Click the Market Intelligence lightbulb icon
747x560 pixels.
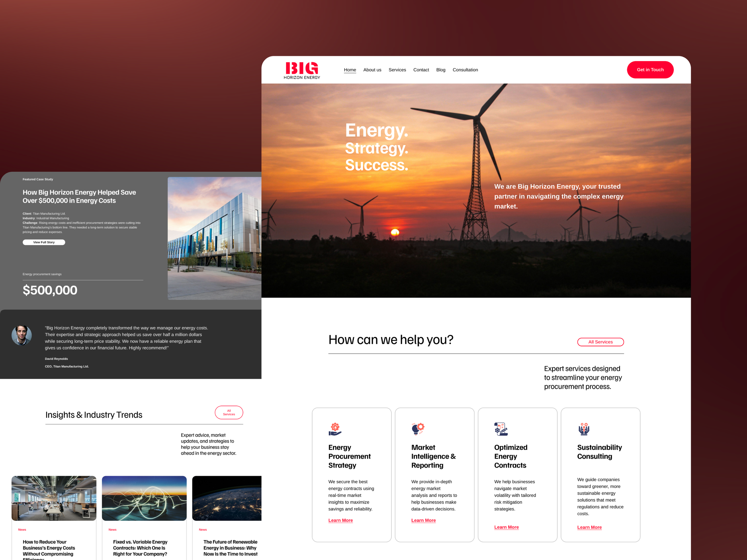tap(418, 429)
